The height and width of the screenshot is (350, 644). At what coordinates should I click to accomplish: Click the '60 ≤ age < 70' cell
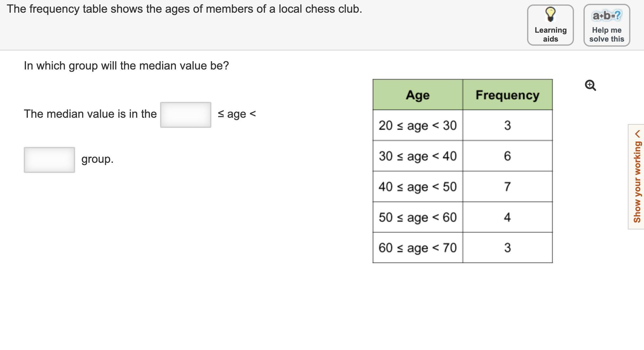point(418,248)
